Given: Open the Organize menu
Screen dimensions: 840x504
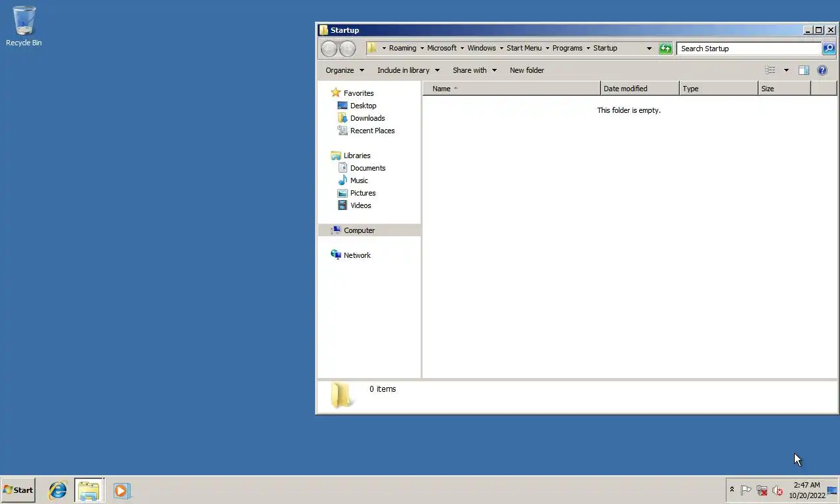Looking at the screenshot, I should [345, 70].
